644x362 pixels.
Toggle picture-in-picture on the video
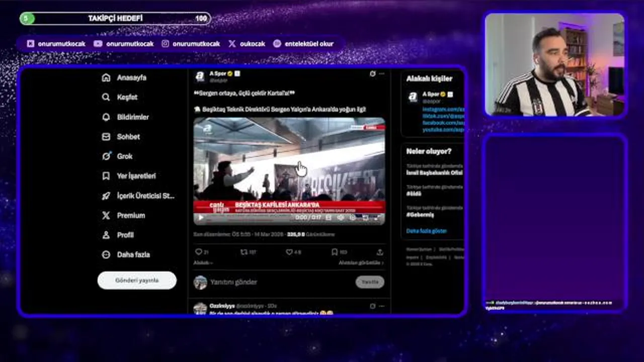[x=365, y=218]
